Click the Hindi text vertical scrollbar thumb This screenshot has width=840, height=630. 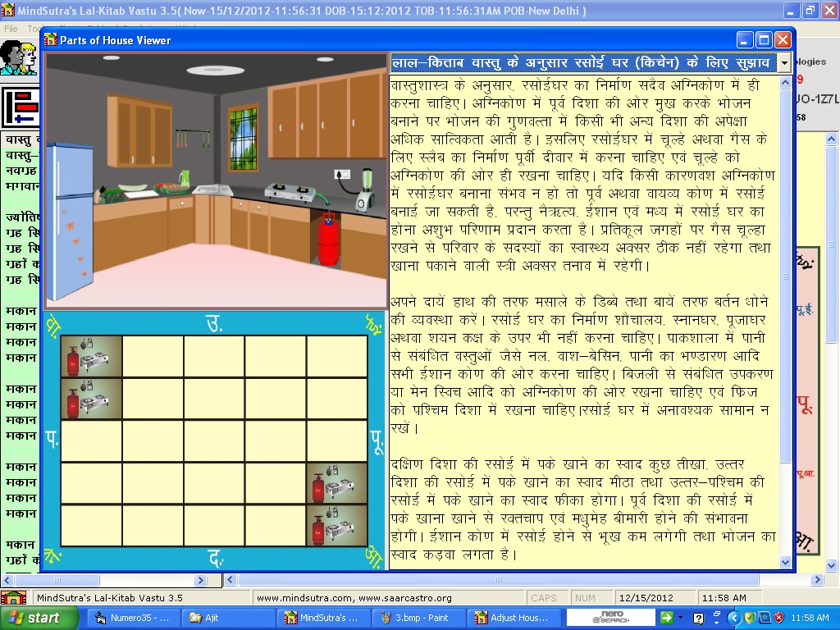click(x=785, y=276)
